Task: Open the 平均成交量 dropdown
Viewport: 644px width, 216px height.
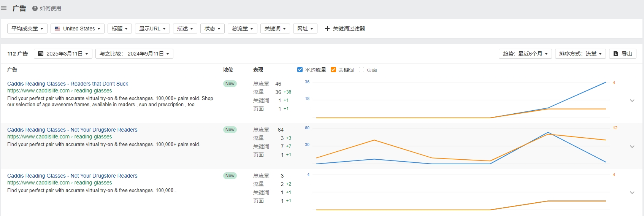Action: click(x=27, y=29)
